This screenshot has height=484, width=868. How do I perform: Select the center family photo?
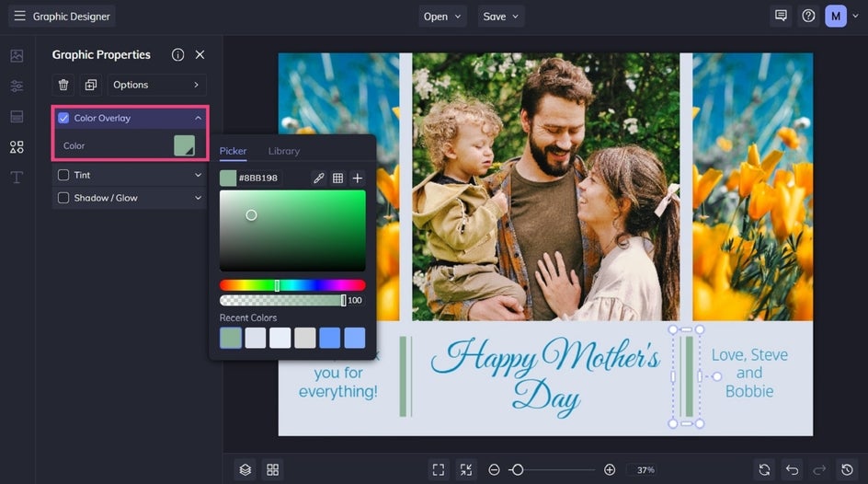[546, 187]
